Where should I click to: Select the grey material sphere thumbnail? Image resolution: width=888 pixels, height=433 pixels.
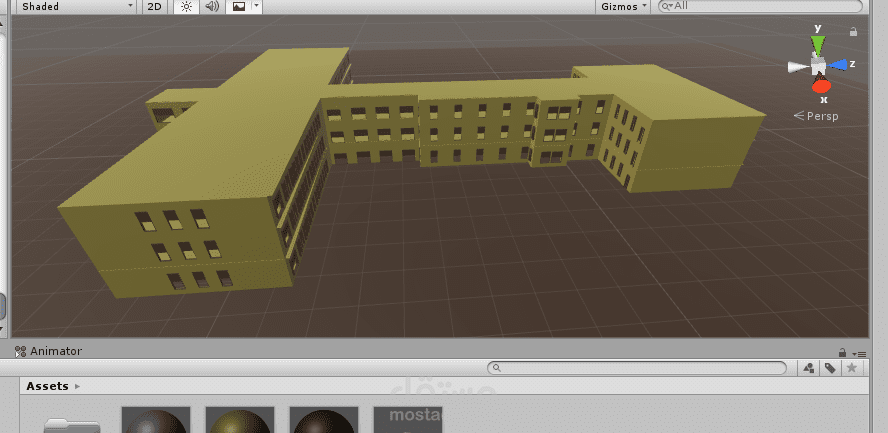[x=156, y=420]
